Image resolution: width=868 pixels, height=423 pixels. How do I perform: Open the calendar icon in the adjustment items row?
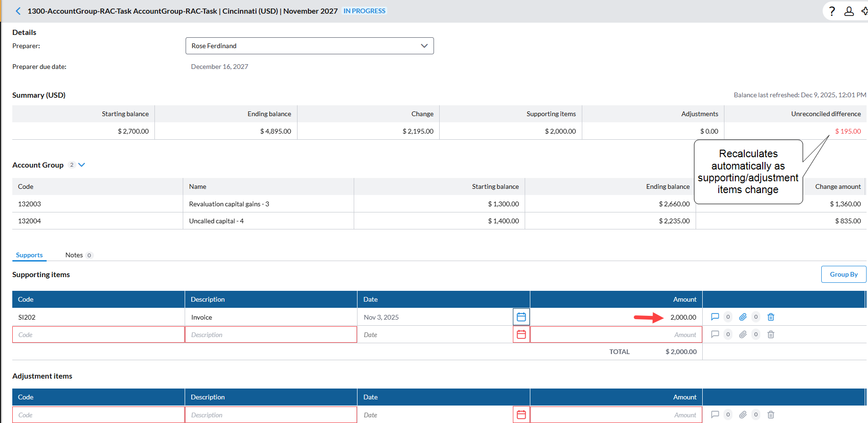click(521, 415)
